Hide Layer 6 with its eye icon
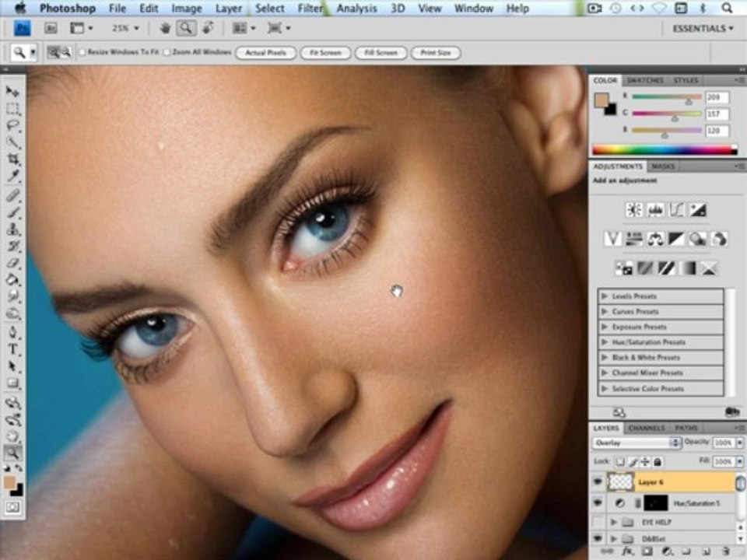This screenshot has height=560, width=747. (598, 482)
